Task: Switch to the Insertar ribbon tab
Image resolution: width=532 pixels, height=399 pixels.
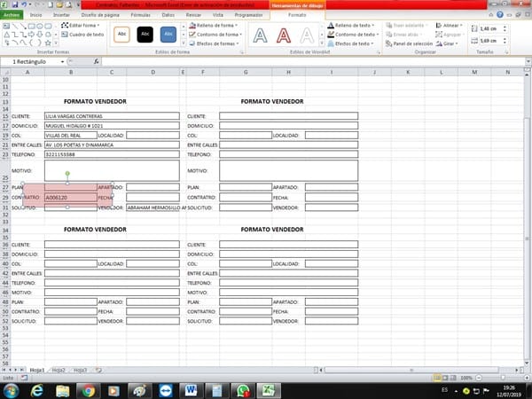Action: pyautogui.click(x=61, y=15)
